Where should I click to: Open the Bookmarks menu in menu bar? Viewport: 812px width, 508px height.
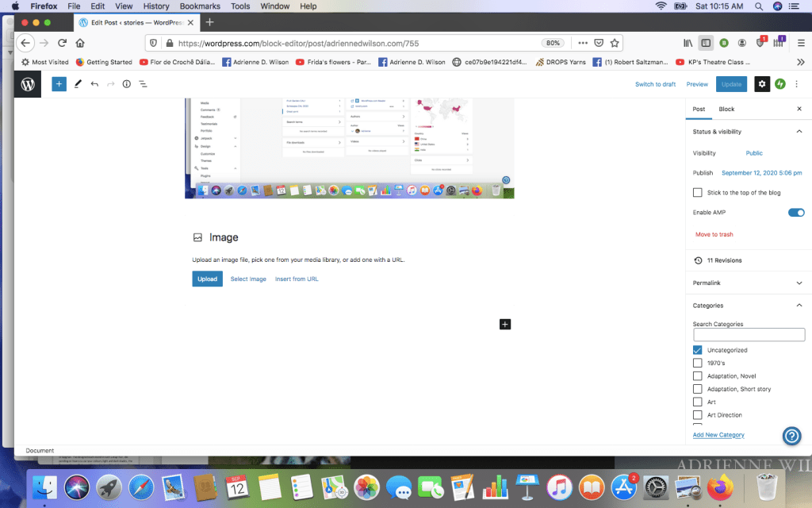click(x=200, y=6)
